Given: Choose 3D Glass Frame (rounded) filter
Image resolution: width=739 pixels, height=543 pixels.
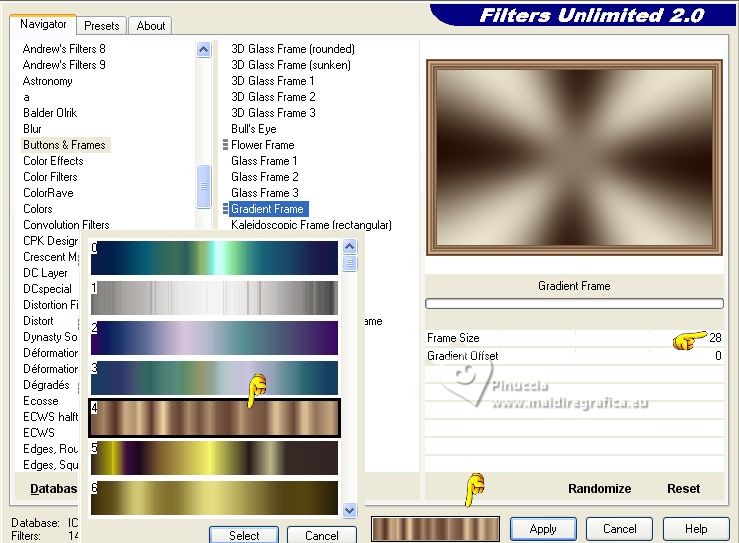Looking at the screenshot, I should pos(293,49).
